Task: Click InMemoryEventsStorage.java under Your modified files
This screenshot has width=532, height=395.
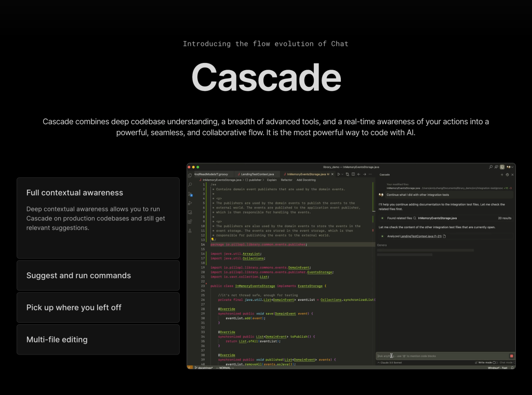Action: [x=403, y=188]
